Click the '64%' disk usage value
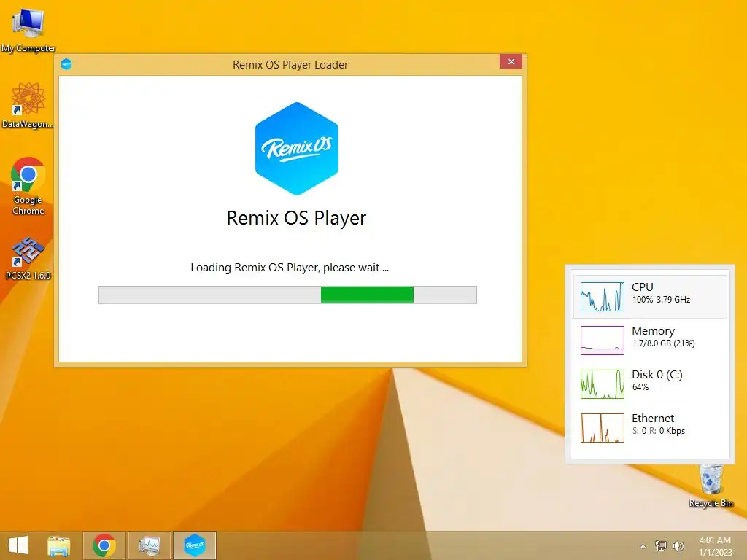The height and width of the screenshot is (560, 747). coord(640,387)
